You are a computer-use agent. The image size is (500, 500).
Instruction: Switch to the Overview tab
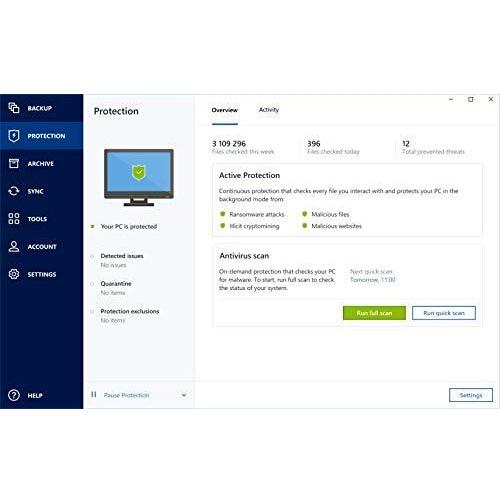[225, 110]
